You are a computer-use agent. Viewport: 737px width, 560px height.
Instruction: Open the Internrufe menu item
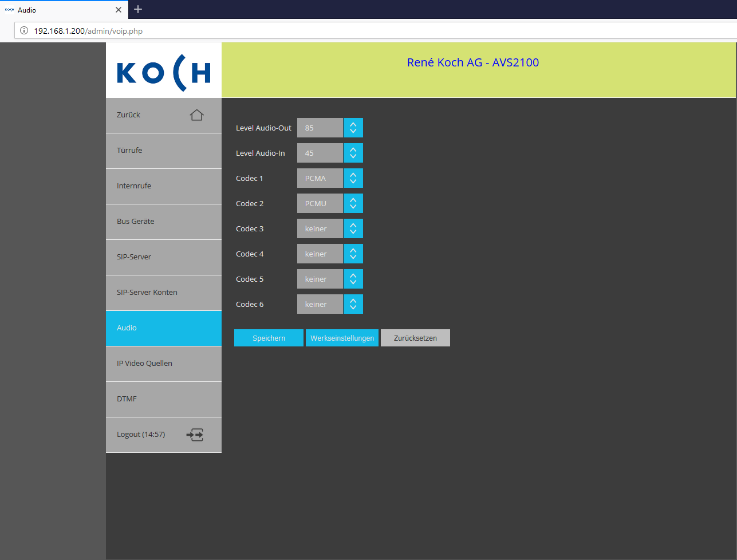point(164,186)
